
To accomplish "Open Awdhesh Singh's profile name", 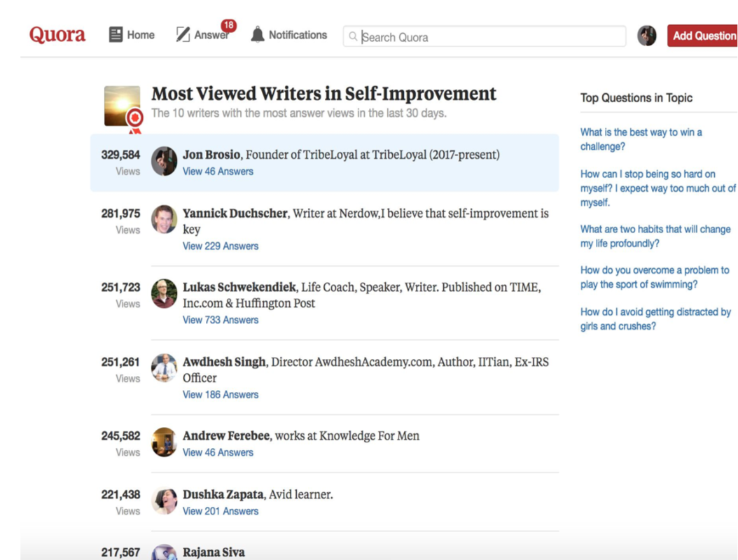I will [224, 362].
